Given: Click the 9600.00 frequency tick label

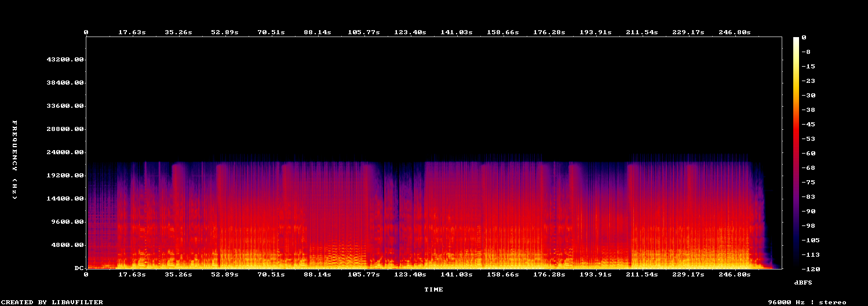Looking at the screenshot, I should [67, 222].
